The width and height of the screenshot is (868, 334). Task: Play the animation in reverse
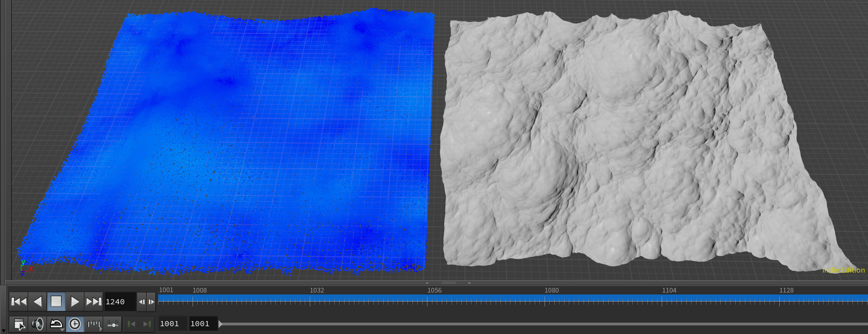point(38,302)
